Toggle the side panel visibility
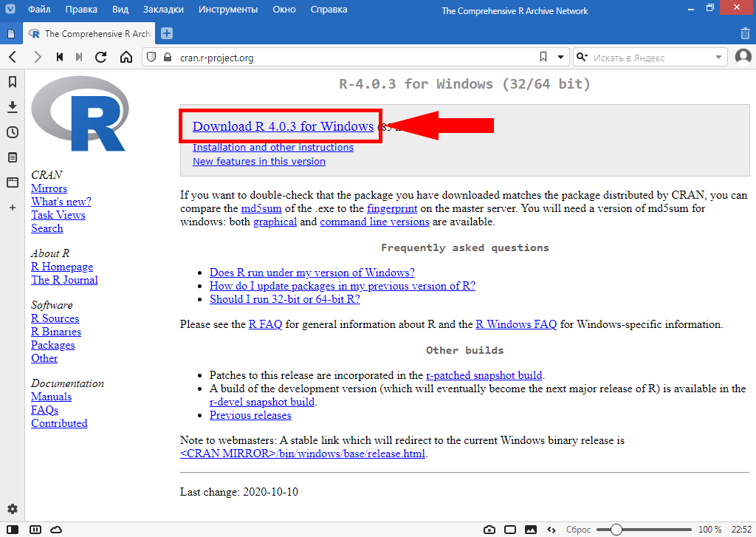 13,530
